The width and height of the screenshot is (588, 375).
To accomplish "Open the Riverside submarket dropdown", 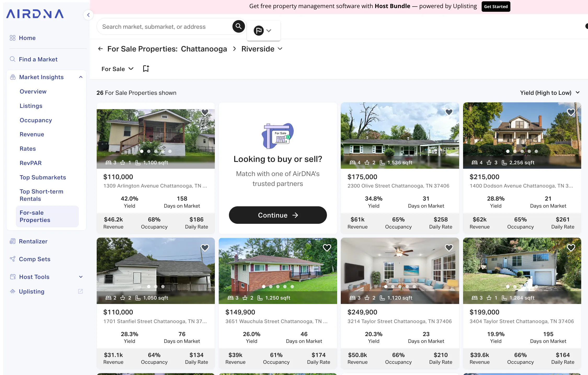I will pos(262,49).
